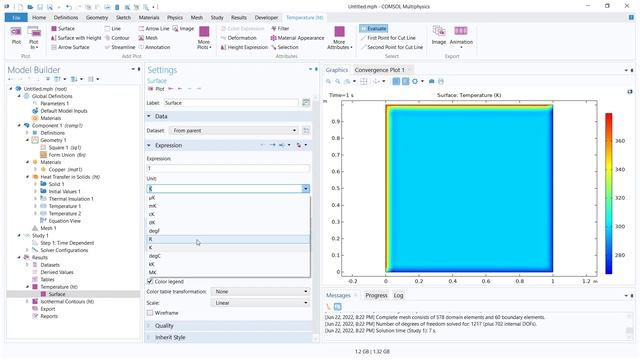Add a Contour plot

coord(117,38)
